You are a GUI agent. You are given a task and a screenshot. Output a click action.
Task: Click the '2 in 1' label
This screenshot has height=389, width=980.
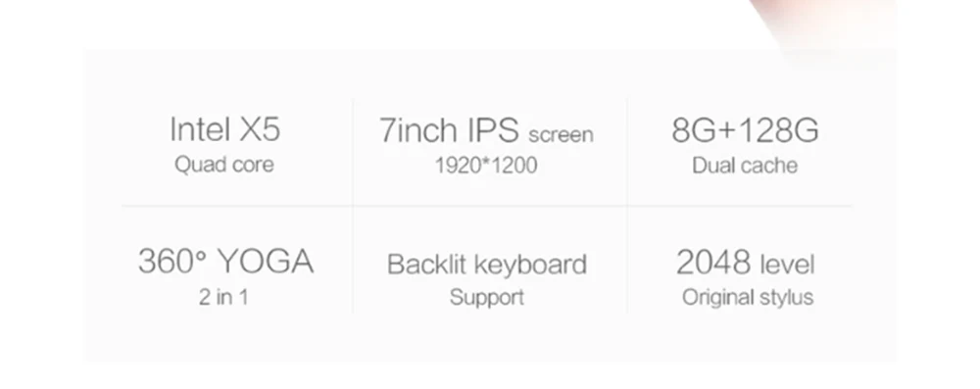pyautogui.click(x=223, y=297)
